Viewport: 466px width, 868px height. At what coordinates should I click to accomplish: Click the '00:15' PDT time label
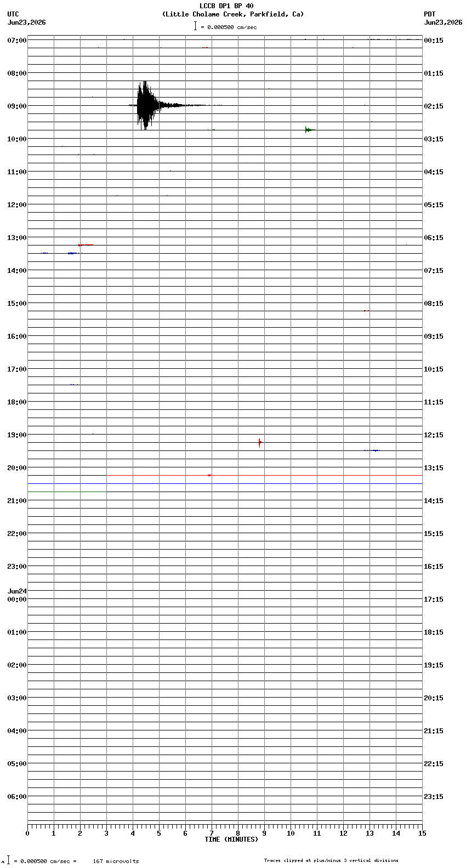(434, 41)
